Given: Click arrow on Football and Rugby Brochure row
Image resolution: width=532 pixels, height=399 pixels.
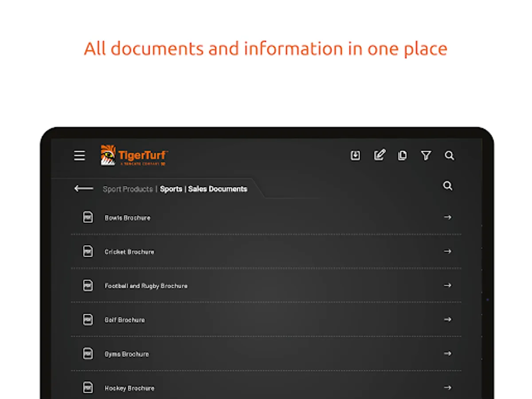Looking at the screenshot, I should point(448,286).
